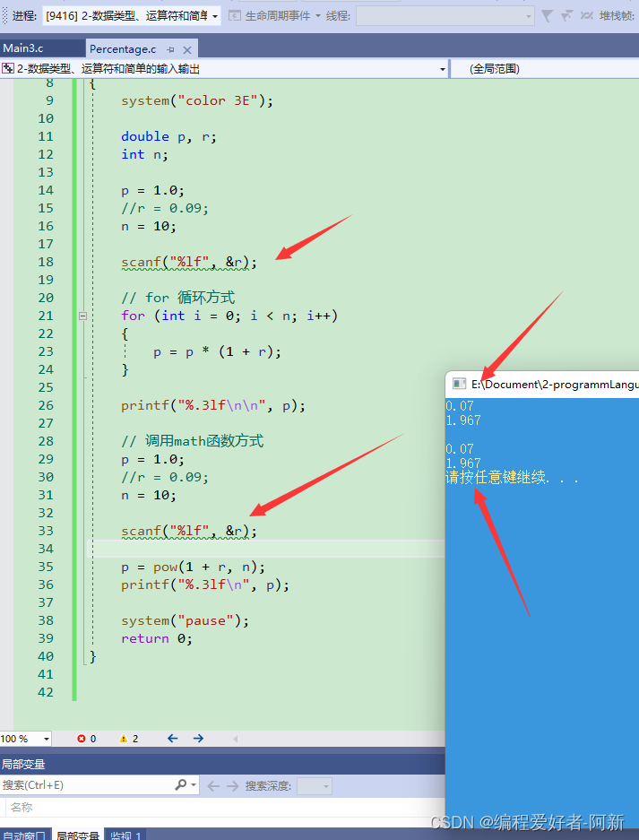Click the horizontal scrollbar left arrow
The width and height of the screenshot is (639, 840).
click(235, 739)
